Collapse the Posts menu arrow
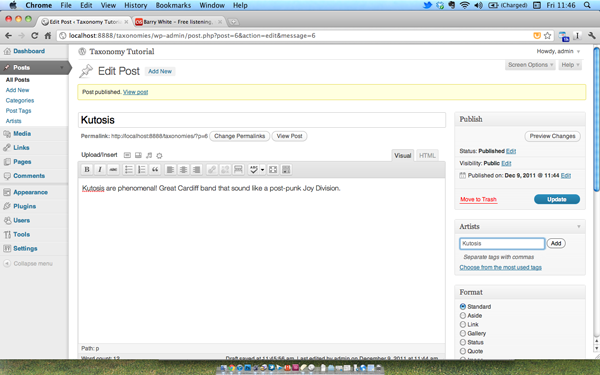600x375 pixels. (62, 68)
